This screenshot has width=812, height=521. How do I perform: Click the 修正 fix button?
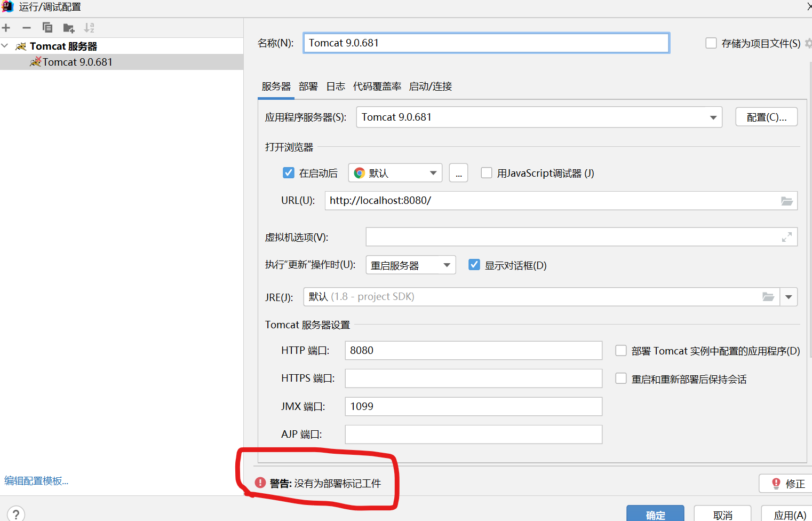coord(785,484)
